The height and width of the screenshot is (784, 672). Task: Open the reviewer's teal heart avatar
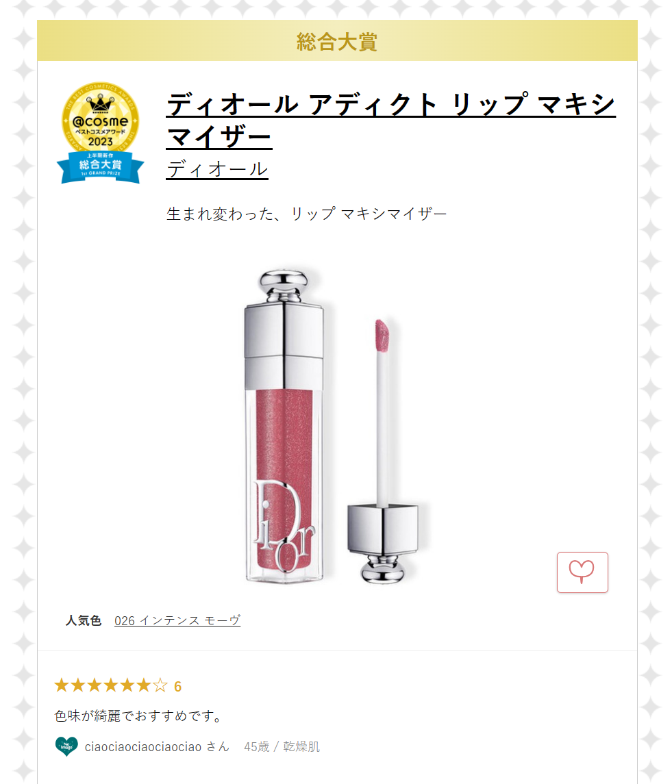66,746
